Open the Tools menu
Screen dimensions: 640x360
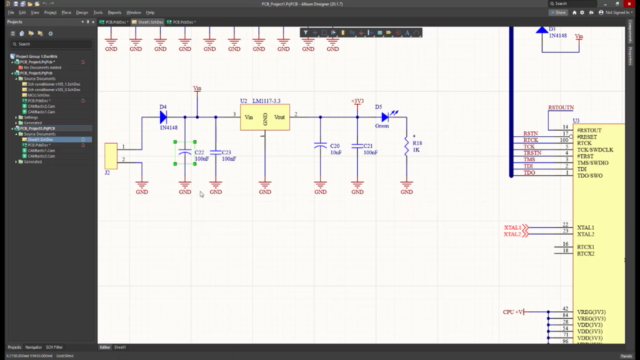(x=98, y=13)
